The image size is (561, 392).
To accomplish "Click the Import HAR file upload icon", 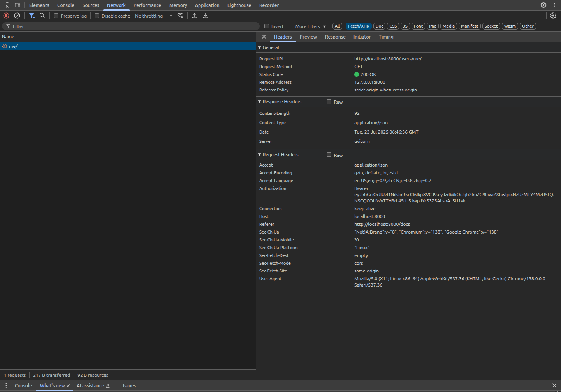I will pyautogui.click(x=195, y=16).
